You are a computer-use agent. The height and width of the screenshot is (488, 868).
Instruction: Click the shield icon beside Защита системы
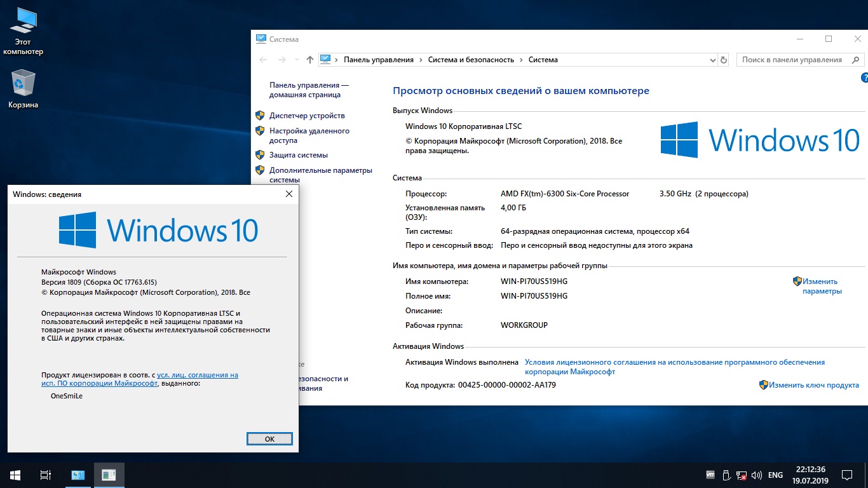pos(260,155)
